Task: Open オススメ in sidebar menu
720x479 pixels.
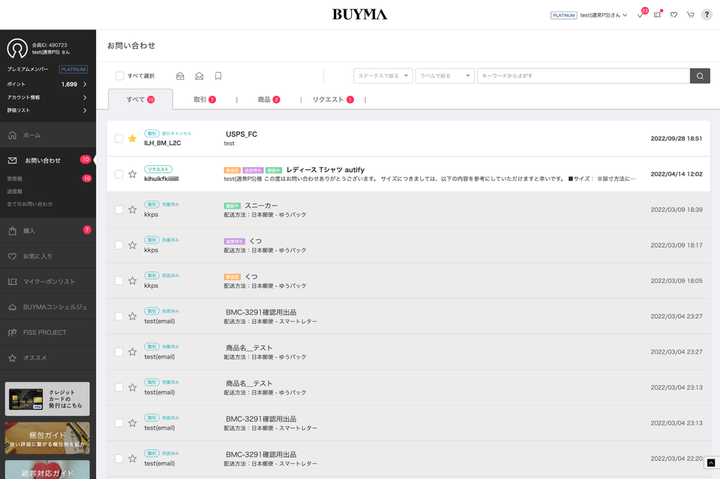Action: (x=48, y=358)
